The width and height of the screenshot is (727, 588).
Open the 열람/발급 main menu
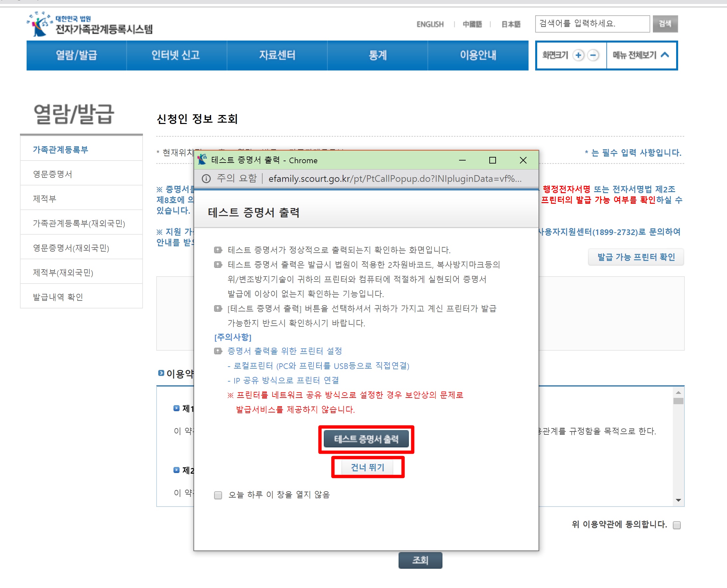pos(76,55)
